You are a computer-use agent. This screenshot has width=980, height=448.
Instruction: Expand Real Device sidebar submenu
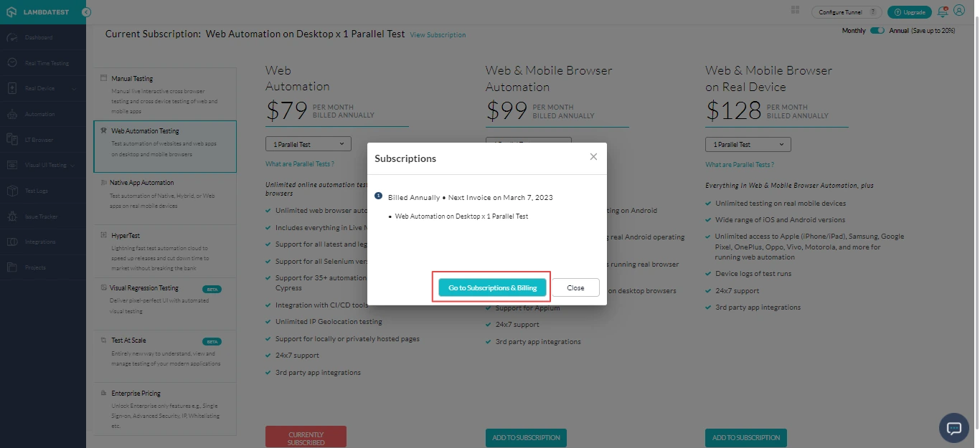[74, 89]
